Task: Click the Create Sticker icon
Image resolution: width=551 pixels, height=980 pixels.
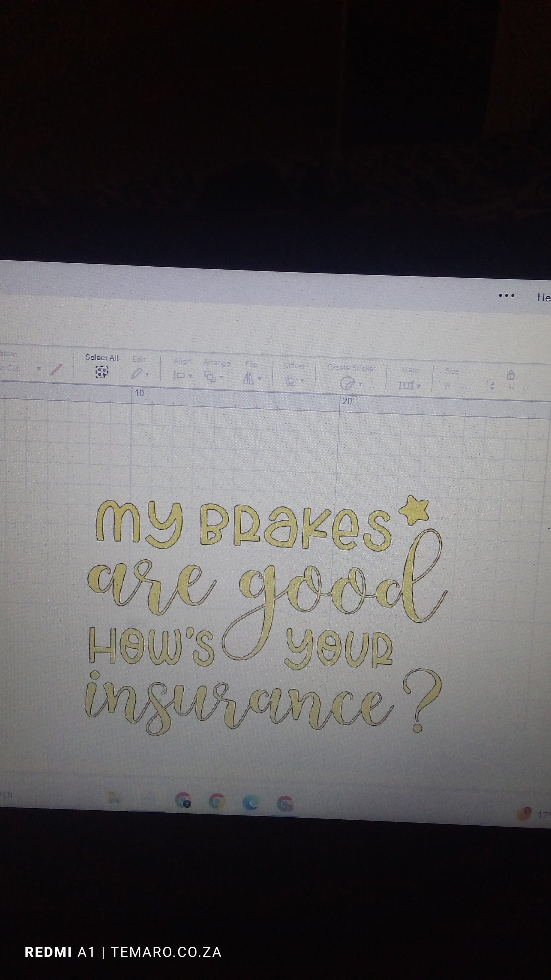Action: pos(347,383)
